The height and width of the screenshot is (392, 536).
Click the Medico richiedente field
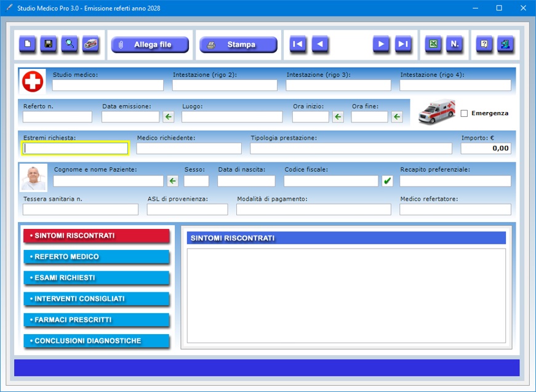(x=189, y=148)
